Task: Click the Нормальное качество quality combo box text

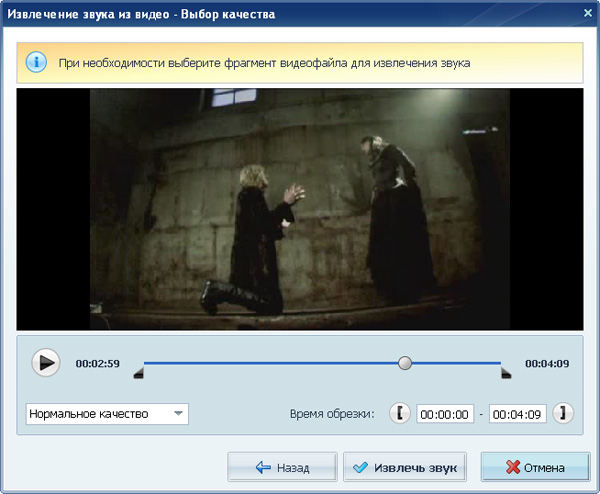Action: point(89,414)
